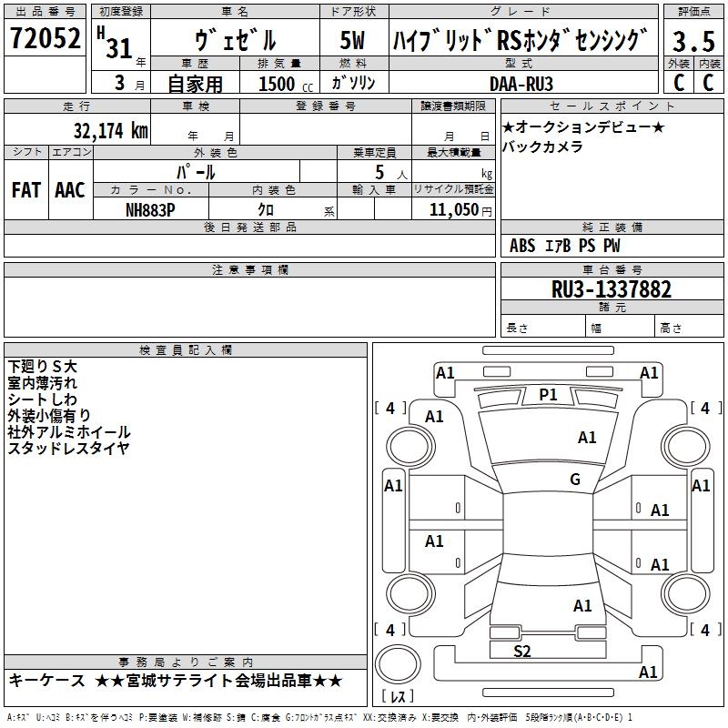Select the 車台番号 header
This screenshot has height=728, width=728.
click(x=612, y=269)
